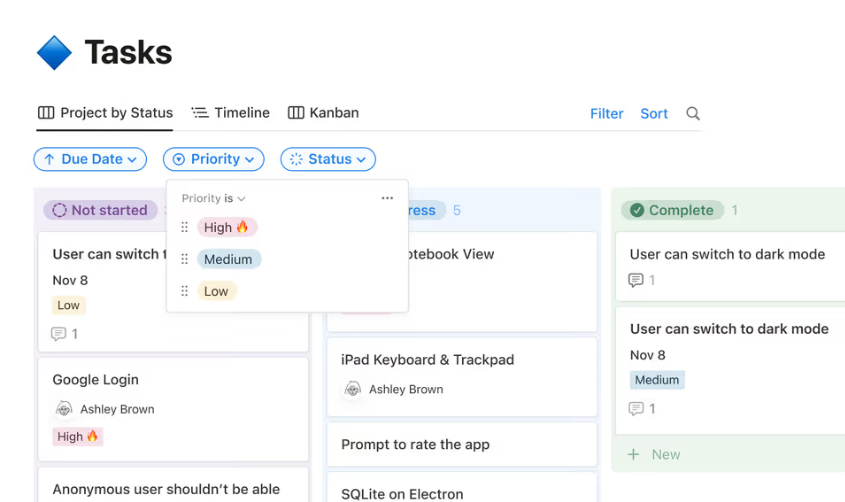Screen dimensions: 845x502
Task: Open first Complete card 'User can switch to dark mode'
Action: (x=730, y=266)
